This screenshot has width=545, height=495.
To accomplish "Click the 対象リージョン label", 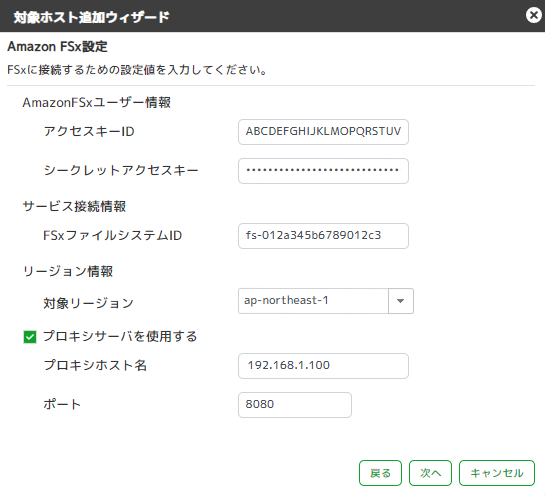I will tap(89, 303).
